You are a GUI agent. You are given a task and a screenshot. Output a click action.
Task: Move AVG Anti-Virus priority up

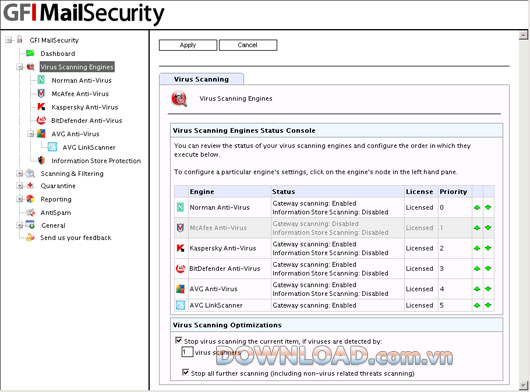(x=477, y=289)
